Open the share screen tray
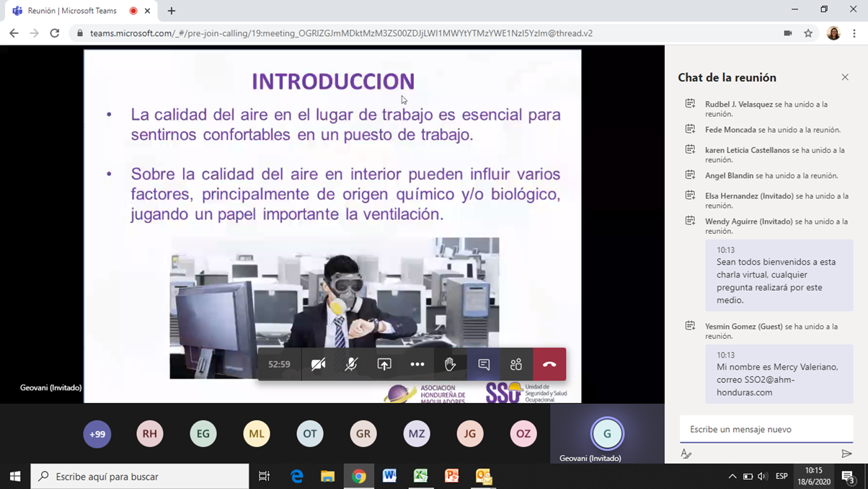Viewport: 868px width, 489px height. [x=384, y=364]
